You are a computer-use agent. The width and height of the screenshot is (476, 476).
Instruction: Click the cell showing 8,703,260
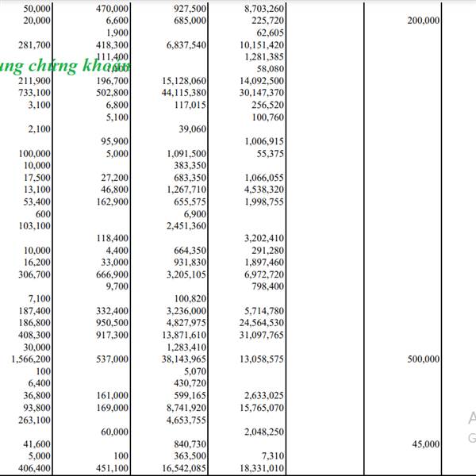pos(264,9)
